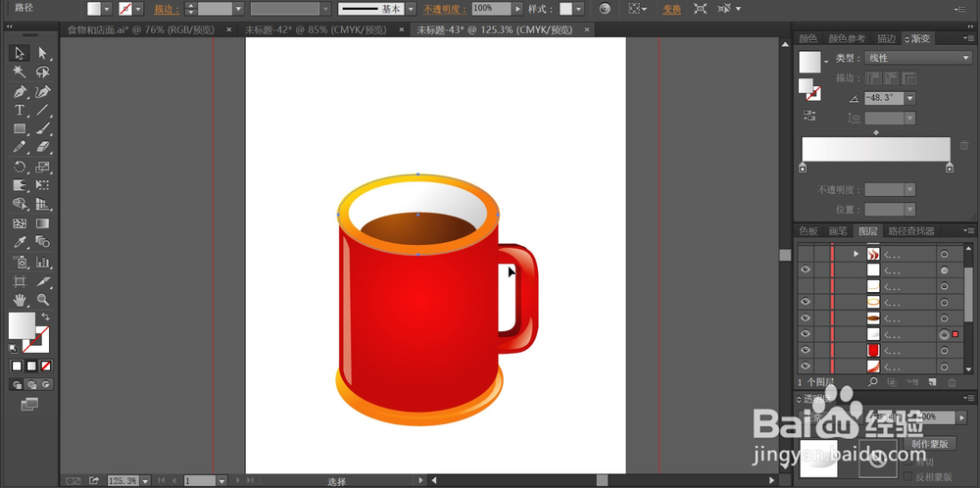980x488 pixels.
Task: Hide the currently selected gradient layer
Action: [806, 334]
